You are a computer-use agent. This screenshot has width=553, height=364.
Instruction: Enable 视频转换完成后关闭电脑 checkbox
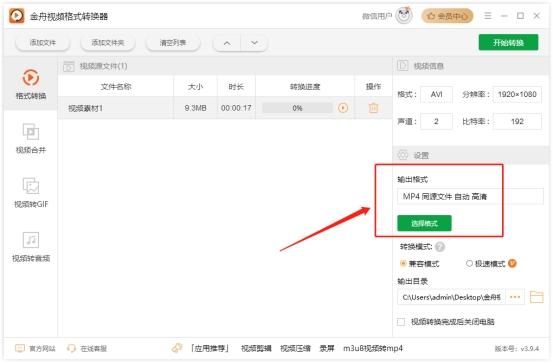click(401, 322)
